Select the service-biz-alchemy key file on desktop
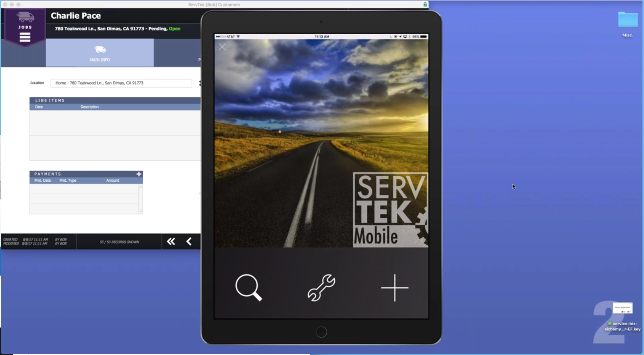Viewport: 644px width, 355px height. (x=622, y=317)
